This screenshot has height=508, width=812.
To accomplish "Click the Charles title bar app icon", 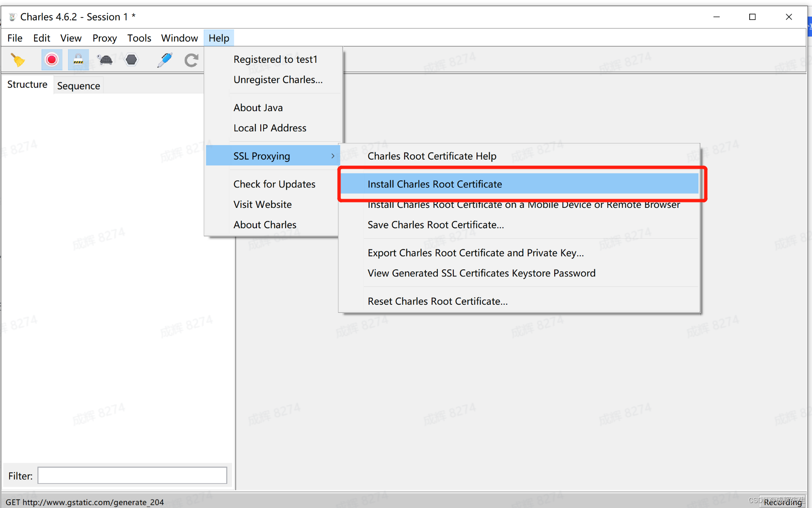I will (12, 17).
